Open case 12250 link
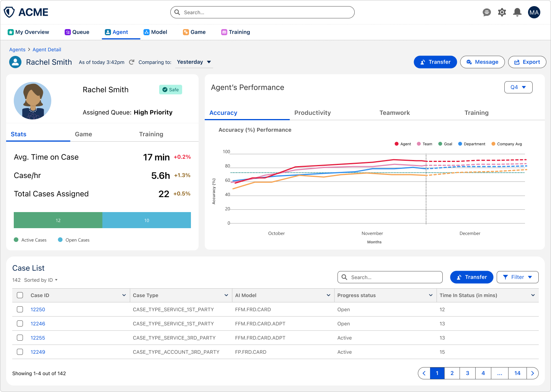 point(38,309)
